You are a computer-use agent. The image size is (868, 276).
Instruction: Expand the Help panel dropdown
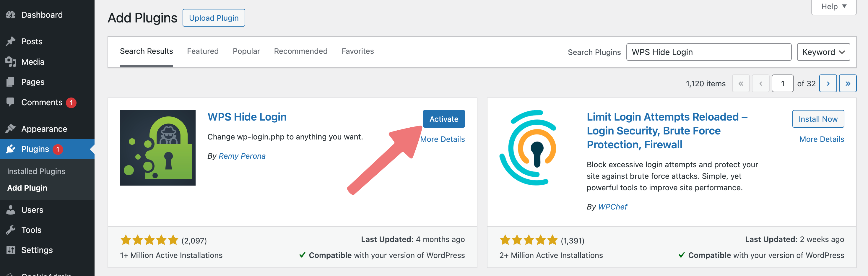(x=834, y=7)
